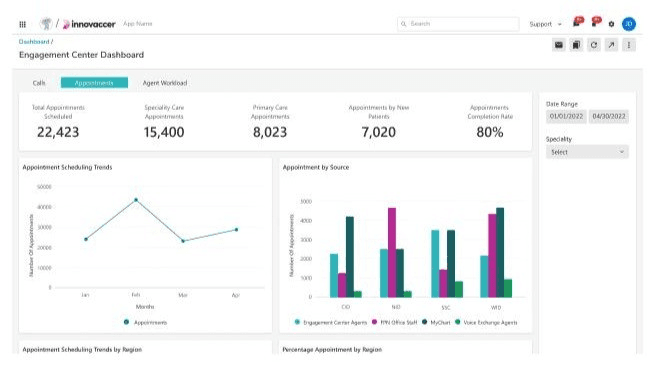
Task: Click the dark teal MyChart bar in CIO group
Action: click(350, 257)
